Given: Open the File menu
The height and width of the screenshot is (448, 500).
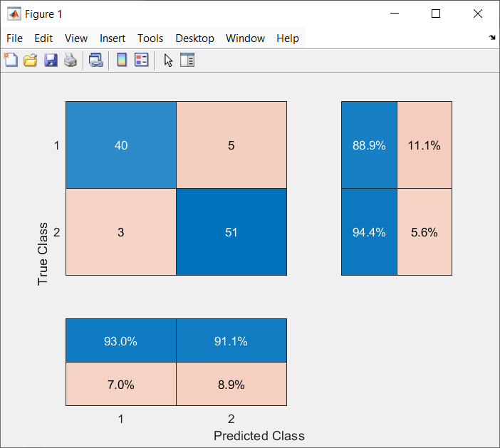Looking at the screenshot, I should coord(15,38).
